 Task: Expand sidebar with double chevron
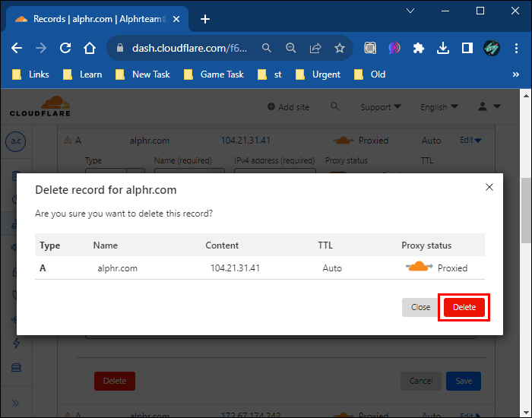15,403
